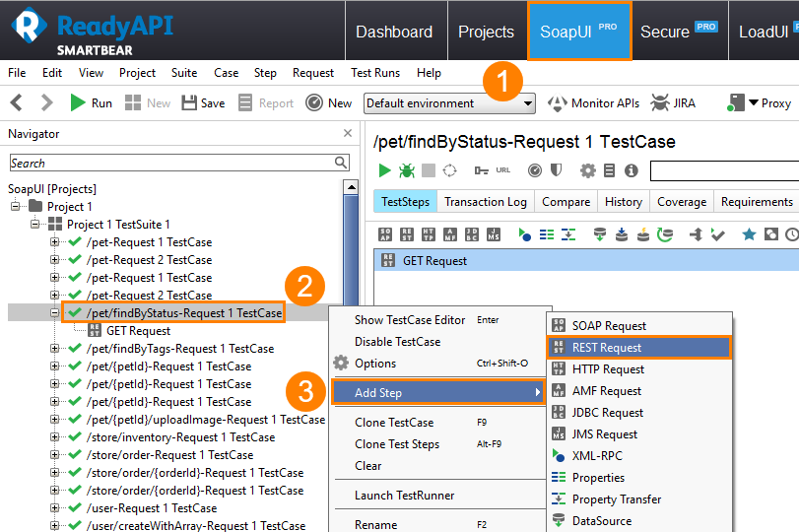This screenshot has width=799, height=532.
Task: Expand /user-Request 1 TestCase node
Action: pos(54,508)
